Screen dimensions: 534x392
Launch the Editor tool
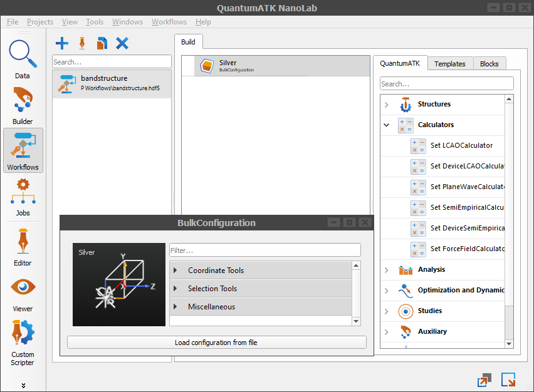pyautogui.click(x=23, y=247)
